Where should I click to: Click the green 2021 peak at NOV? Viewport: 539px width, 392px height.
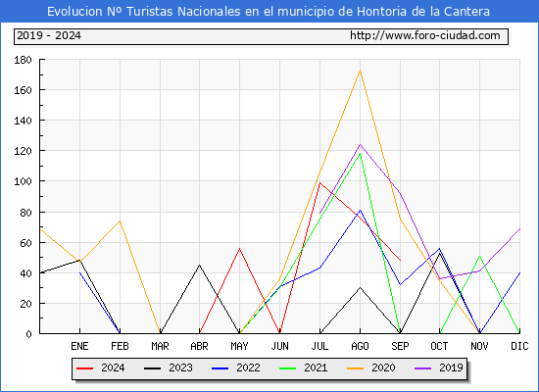(x=479, y=256)
